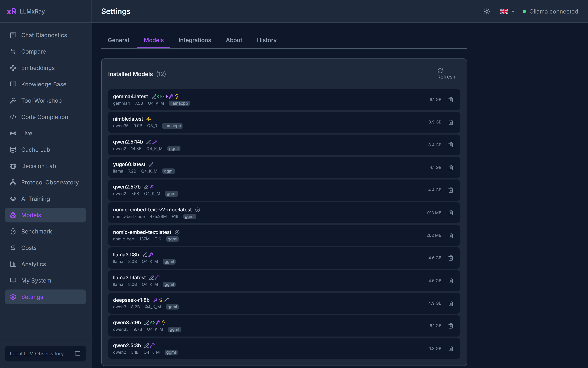Click the LLMxRay logo
This screenshot has height=368, width=588.
point(26,11)
